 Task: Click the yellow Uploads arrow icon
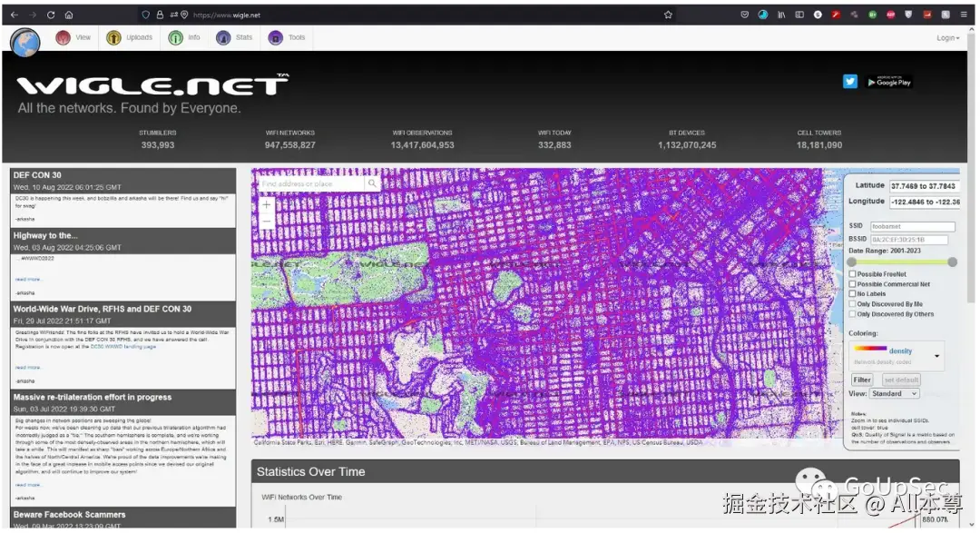pos(113,37)
